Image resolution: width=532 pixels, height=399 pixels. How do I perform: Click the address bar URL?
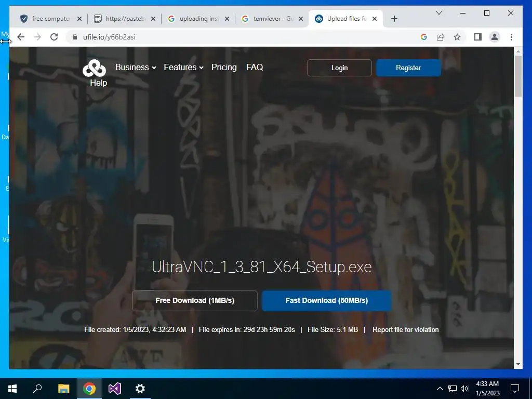pyautogui.click(x=109, y=37)
